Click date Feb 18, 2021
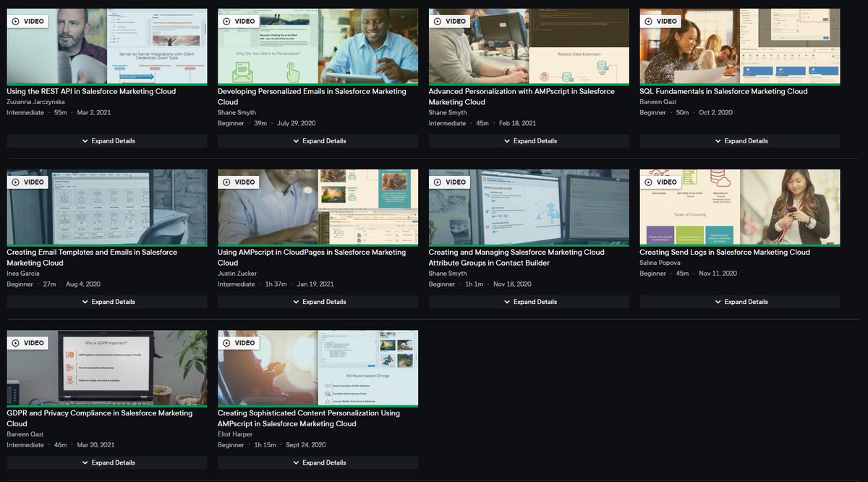 517,124
